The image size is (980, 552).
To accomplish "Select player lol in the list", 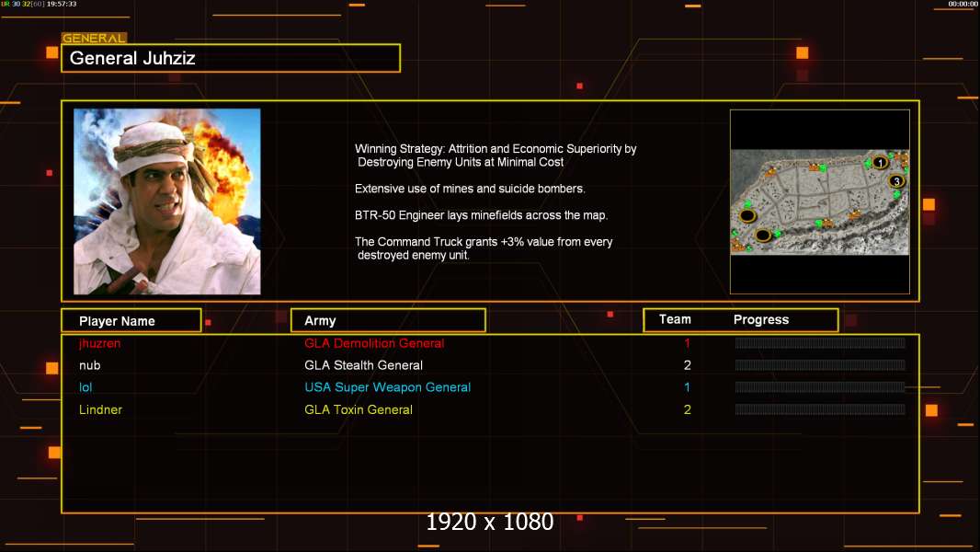I will pos(85,387).
